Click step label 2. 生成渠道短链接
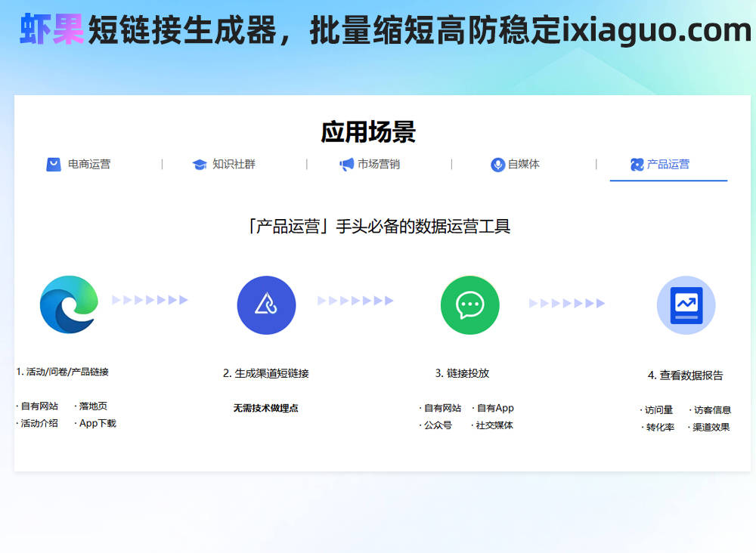 tap(265, 373)
